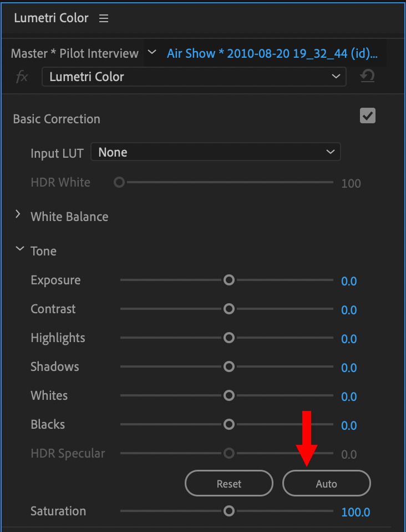Click the fx effect toggle icon
Viewport: 406px width, 532px height.
tap(22, 77)
